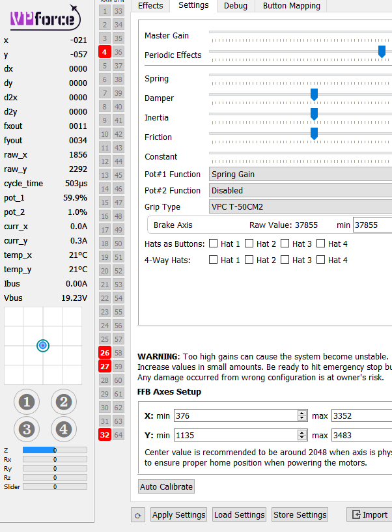This screenshot has width=392, height=532.
Task: Click round button indicator 2
Action: point(64,402)
